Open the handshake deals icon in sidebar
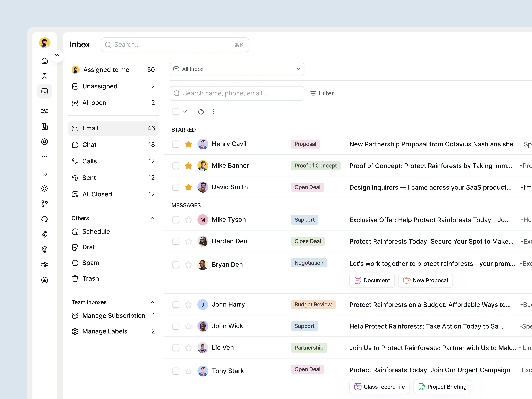The image size is (532, 399). coord(44,265)
